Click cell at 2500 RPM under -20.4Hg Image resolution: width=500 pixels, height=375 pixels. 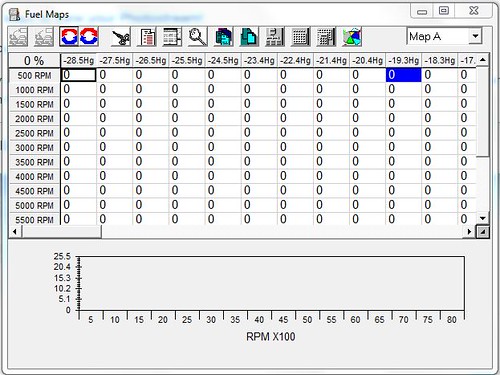[367, 133]
